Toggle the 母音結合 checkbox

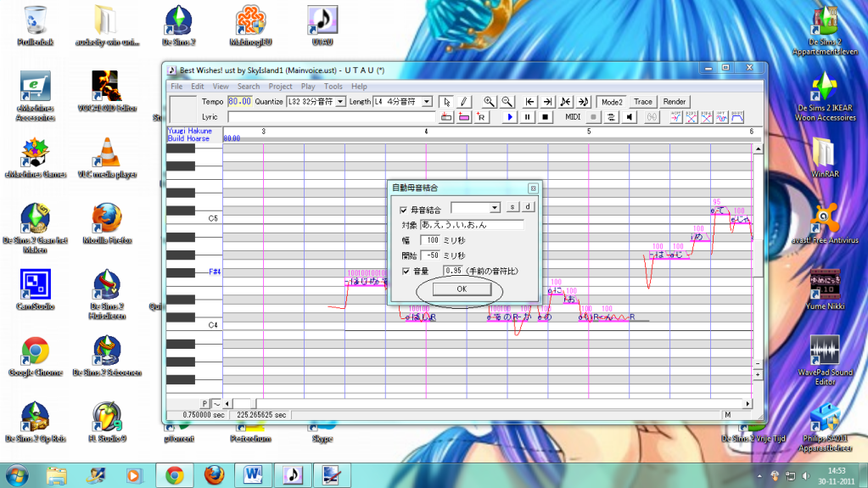pyautogui.click(x=403, y=209)
